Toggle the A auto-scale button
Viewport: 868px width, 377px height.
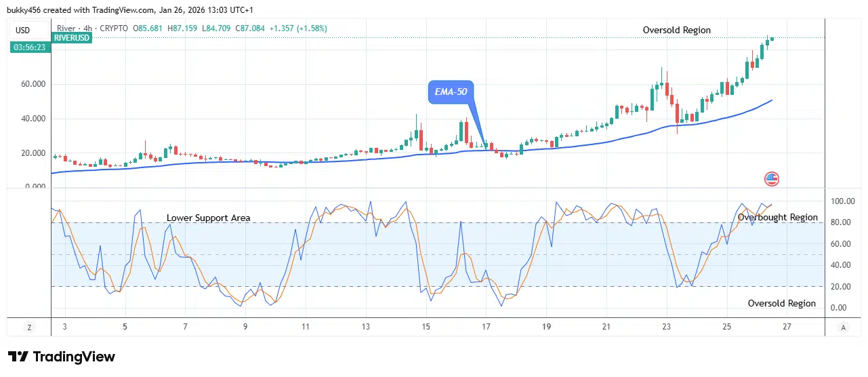843,327
